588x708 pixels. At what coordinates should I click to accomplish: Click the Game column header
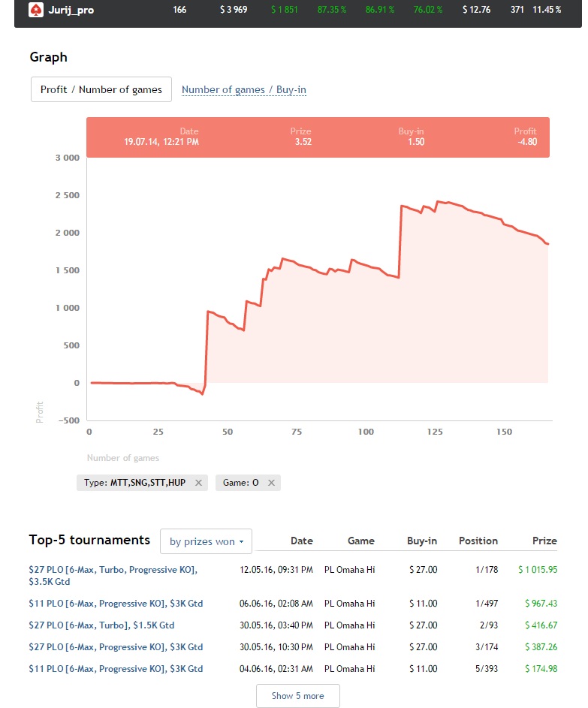360,541
